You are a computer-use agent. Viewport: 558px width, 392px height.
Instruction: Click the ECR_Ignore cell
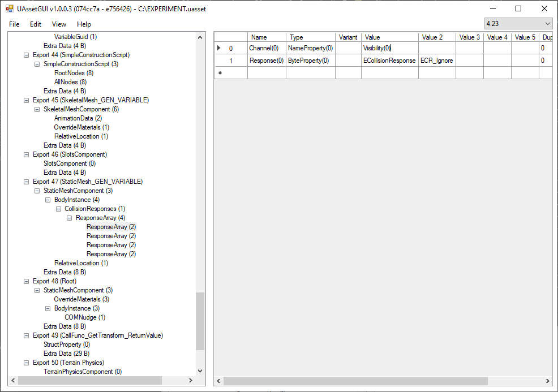pyautogui.click(x=437, y=61)
